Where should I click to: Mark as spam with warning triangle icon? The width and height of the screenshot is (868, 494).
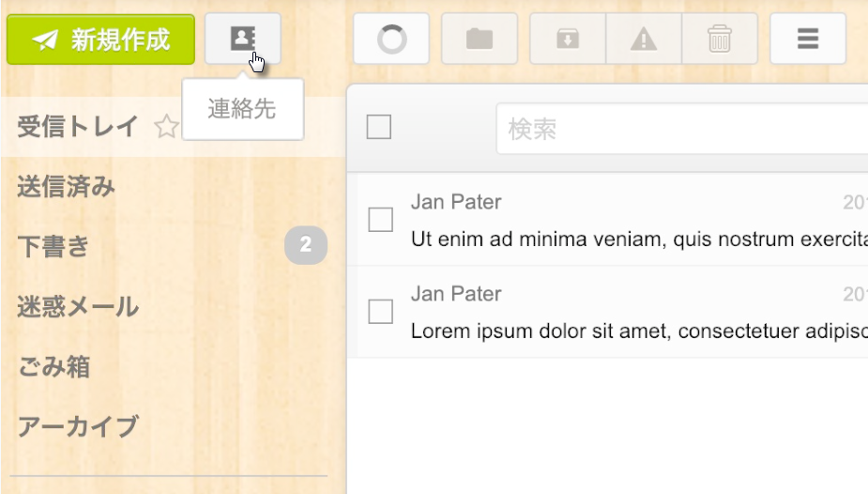[x=644, y=39]
